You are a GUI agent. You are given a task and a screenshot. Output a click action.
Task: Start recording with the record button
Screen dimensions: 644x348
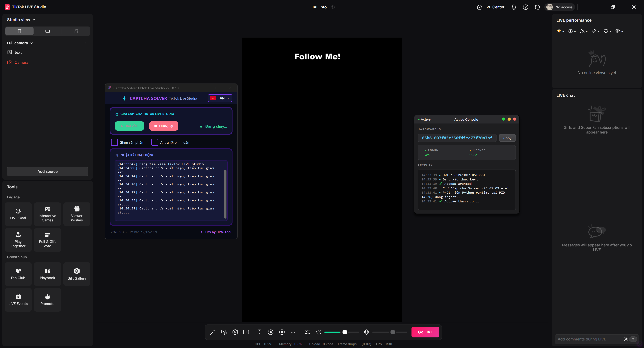(x=270, y=332)
